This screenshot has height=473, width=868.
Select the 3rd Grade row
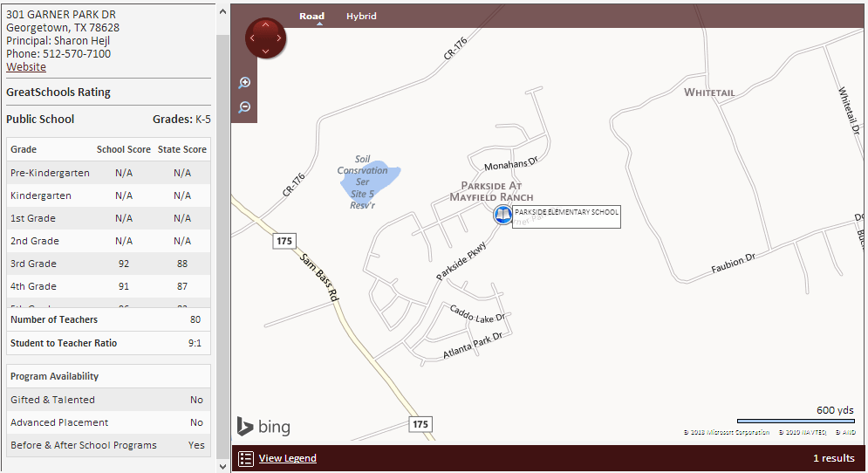(x=108, y=264)
